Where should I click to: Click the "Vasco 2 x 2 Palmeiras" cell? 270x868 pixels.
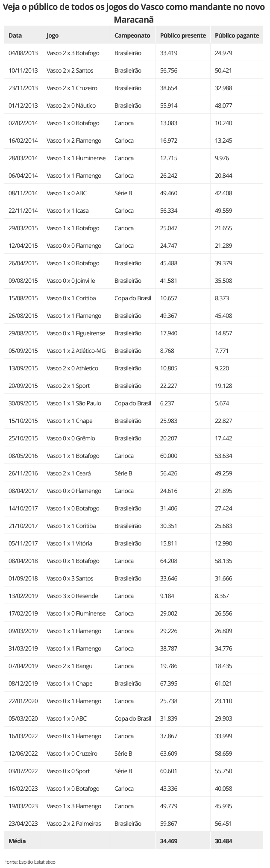pos(74,824)
